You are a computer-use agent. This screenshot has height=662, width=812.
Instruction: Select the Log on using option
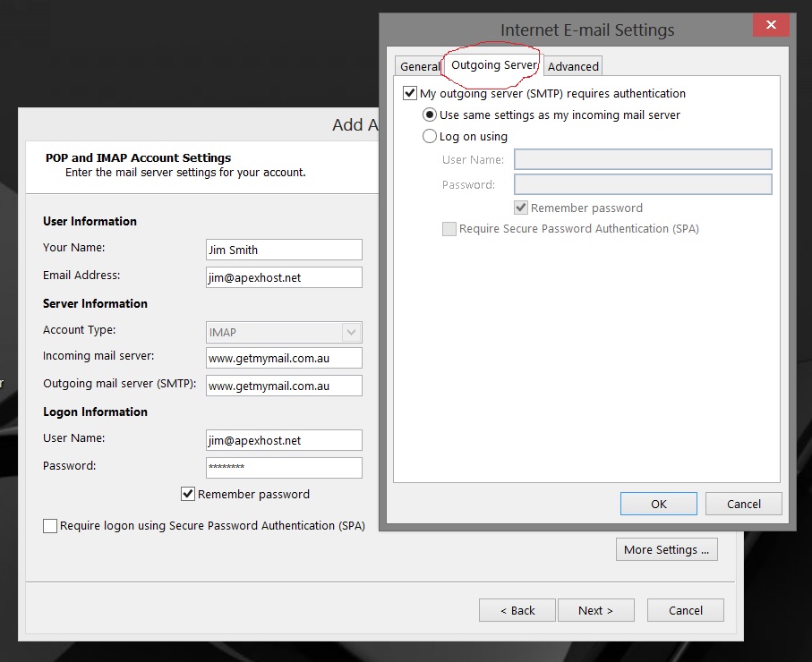click(430, 136)
